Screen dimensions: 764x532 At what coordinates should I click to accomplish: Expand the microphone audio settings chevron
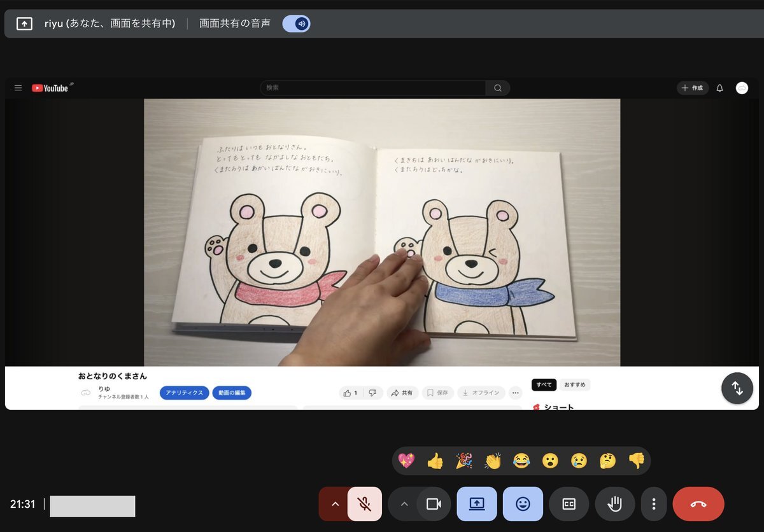pos(335,504)
